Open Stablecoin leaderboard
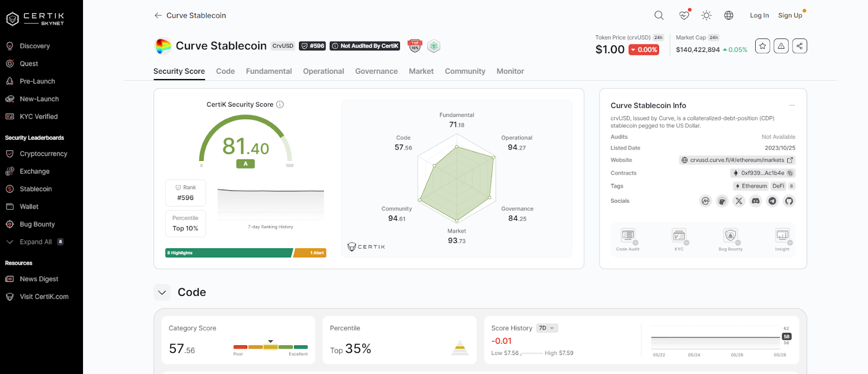 [35, 189]
